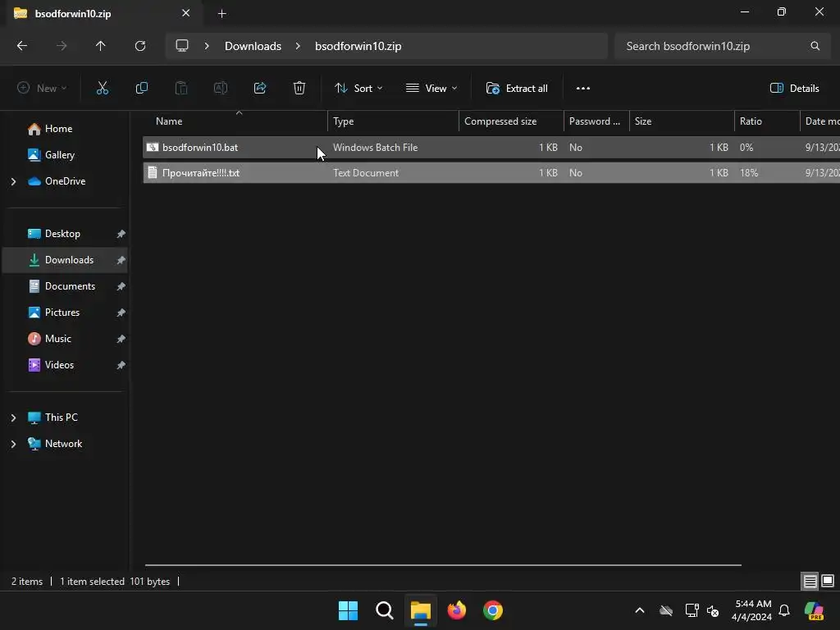Open the See more ellipsis menu
The height and width of the screenshot is (630, 840).
tap(583, 89)
